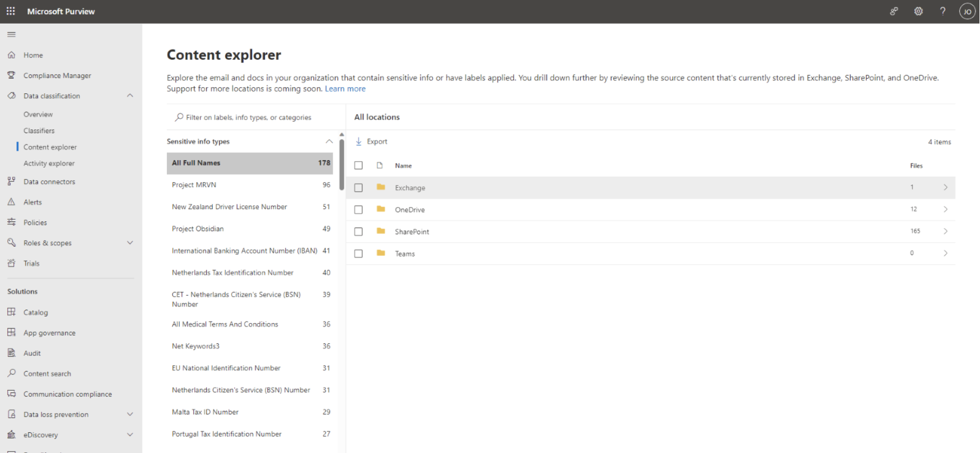Click the Microsoft Purview title
Screen dimensions: 980x453
pos(61,11)
